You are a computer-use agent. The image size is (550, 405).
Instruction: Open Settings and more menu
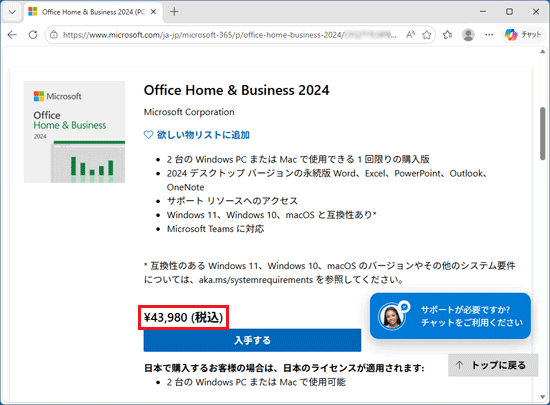click(x=489, y=35)
